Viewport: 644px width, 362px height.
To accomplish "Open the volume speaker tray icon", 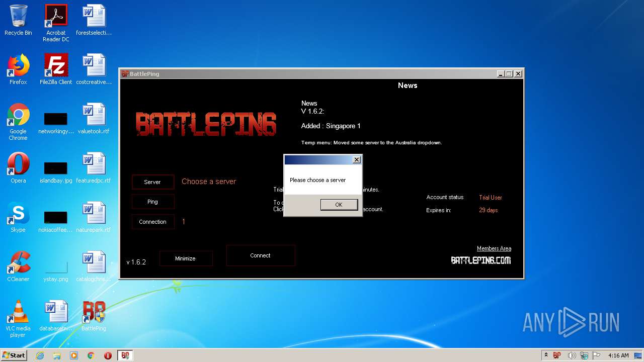I will 571,355.
